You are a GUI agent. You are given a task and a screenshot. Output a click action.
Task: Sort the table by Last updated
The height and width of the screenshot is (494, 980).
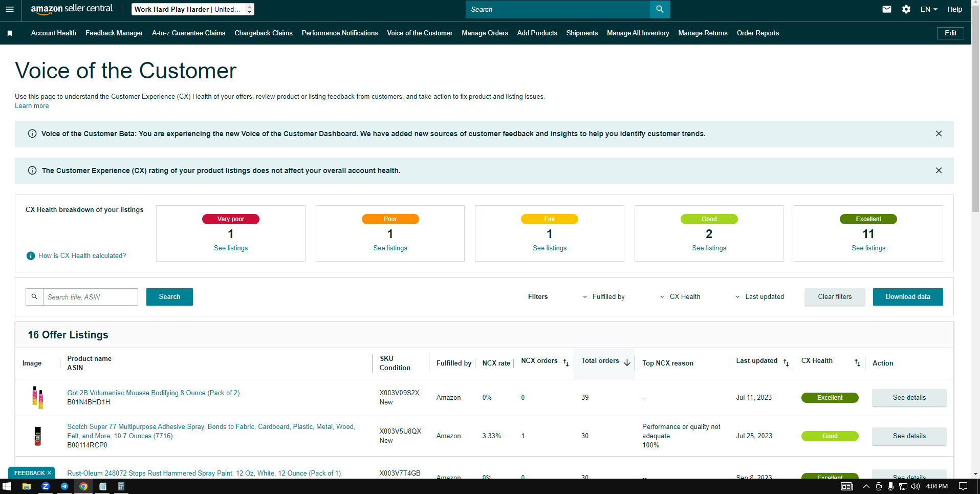[786, 362]
